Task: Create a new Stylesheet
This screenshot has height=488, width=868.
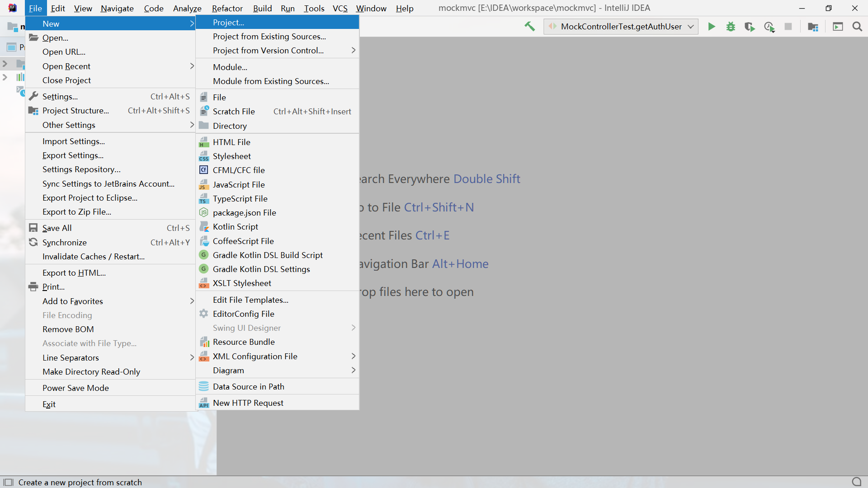Action: point(278,156)
